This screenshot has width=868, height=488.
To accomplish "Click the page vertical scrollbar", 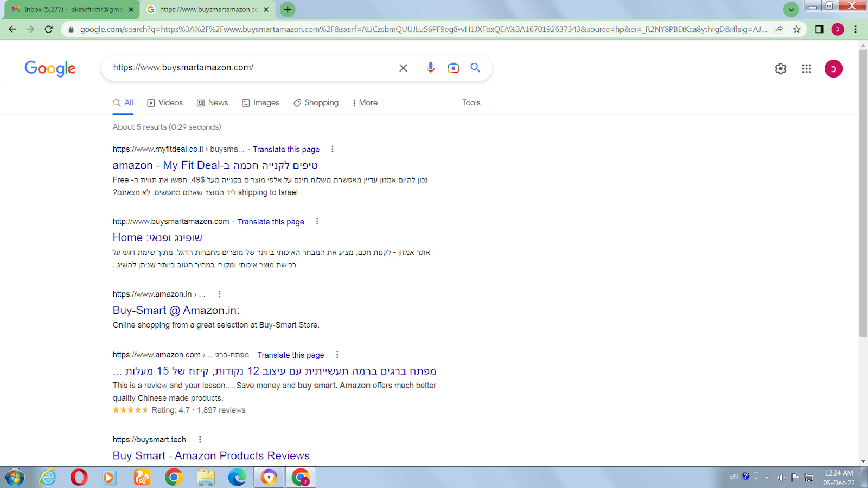I will pos(863,193).
